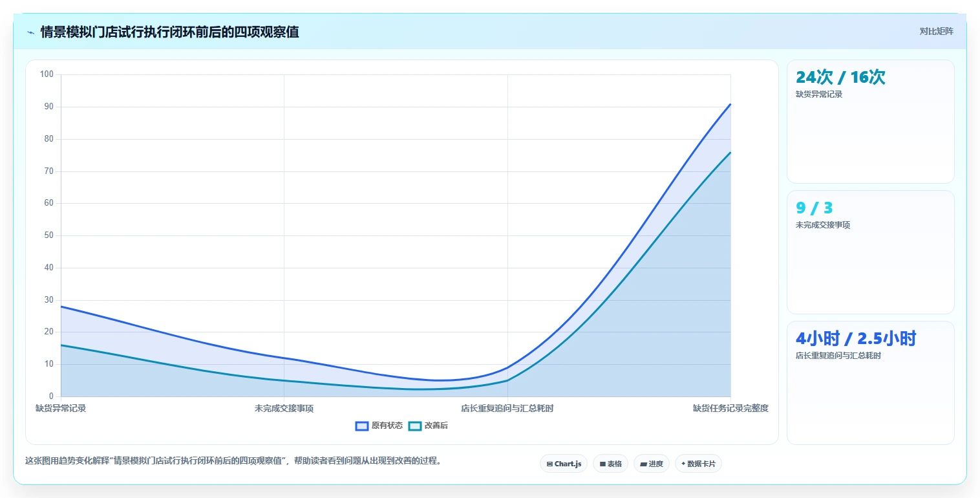Select the 24次 / 16次 data card value
This screenshot has height=498, width=980.
coord(840,77)
